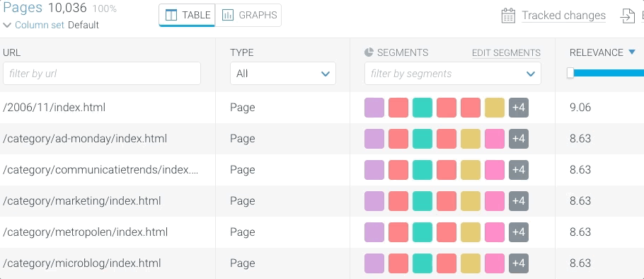Click the table icon in TABLE tab
This screenshot has width=644, height=279.
[171, 15]
